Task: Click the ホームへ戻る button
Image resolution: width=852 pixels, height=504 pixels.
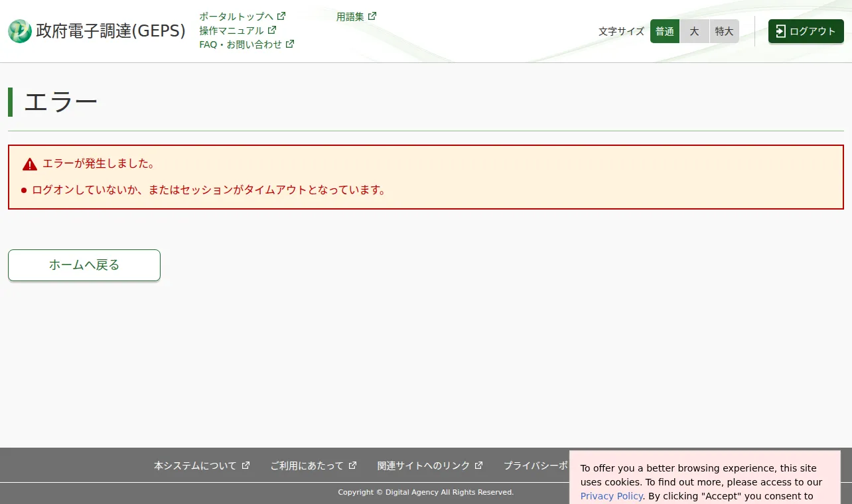Action: (x=84, y=265)
